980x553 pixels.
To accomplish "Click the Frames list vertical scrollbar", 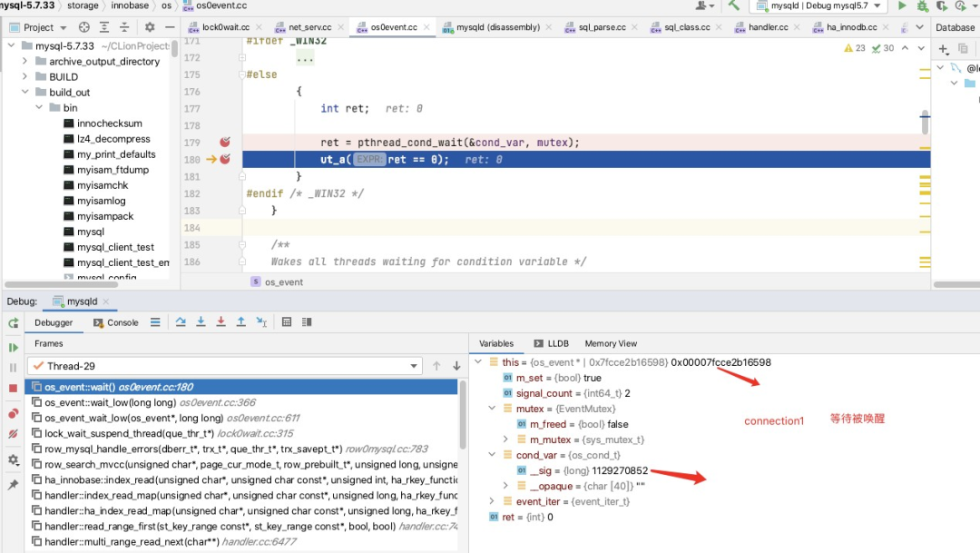I will (x=463, y=415).
